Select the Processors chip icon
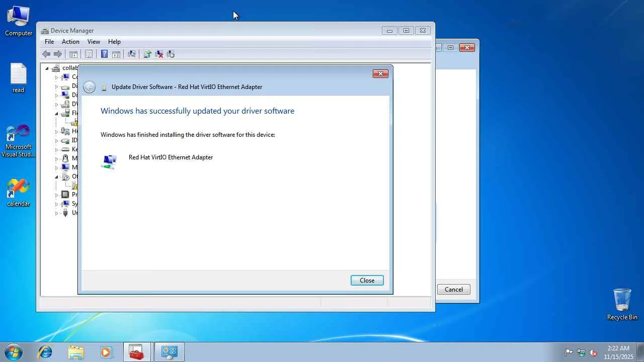644x362 pixels. 65,195
